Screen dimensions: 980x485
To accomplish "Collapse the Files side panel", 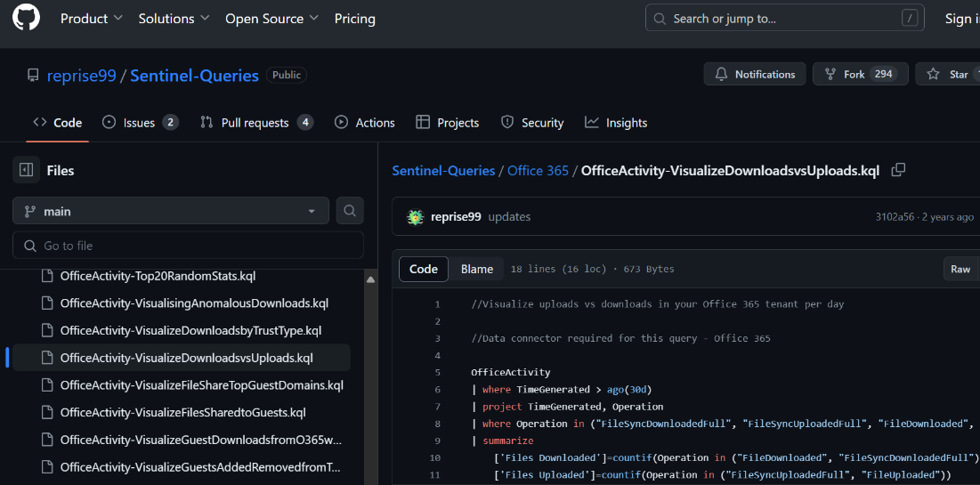I will pyautogui.click(x=26, y=170).
